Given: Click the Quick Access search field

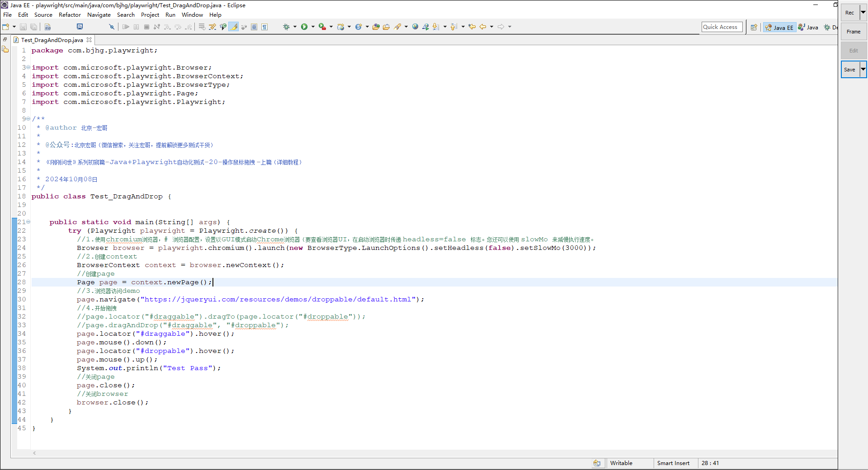Looking at the screenshot, I should [x=722, y=27].
